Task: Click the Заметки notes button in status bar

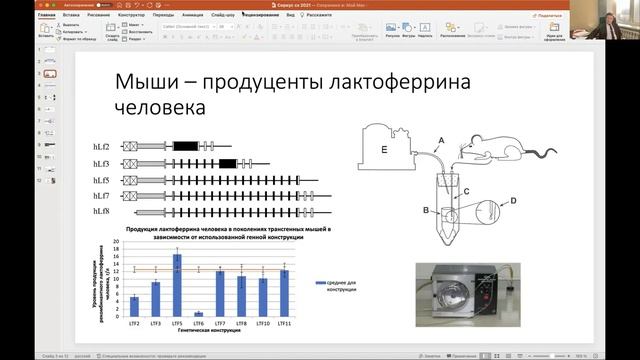Action: (430, 356)
